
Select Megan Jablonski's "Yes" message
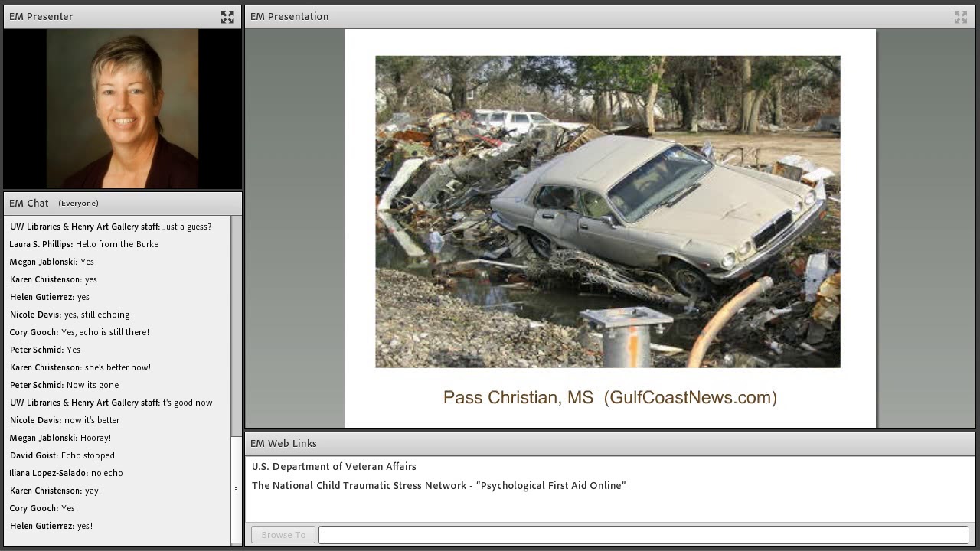point(51,262)
